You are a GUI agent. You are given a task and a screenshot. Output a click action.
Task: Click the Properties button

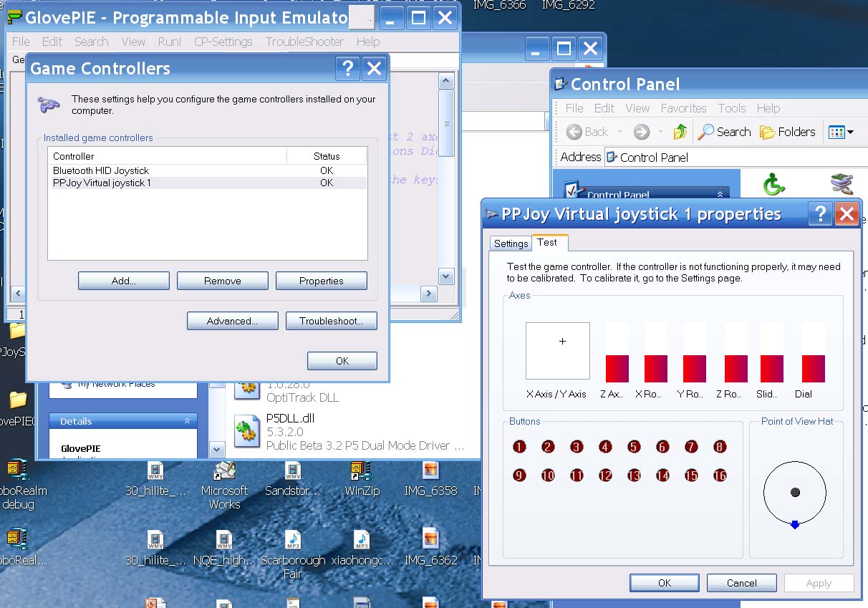tap(321, 281)
